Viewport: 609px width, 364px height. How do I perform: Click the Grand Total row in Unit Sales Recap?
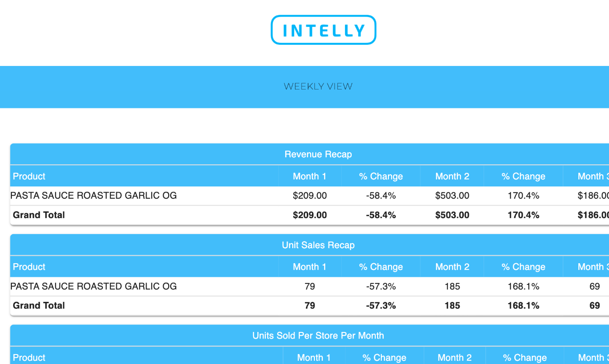pos(310,306)
